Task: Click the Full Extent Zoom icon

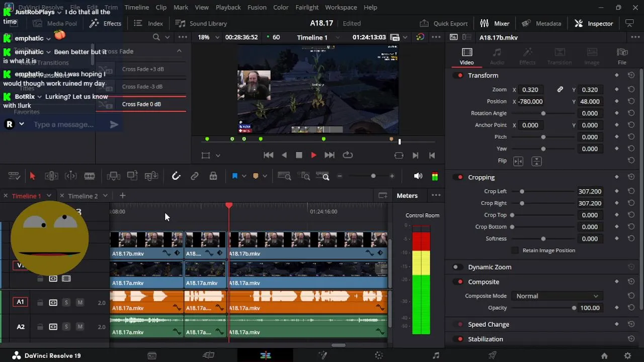Action: coord(284,176)
